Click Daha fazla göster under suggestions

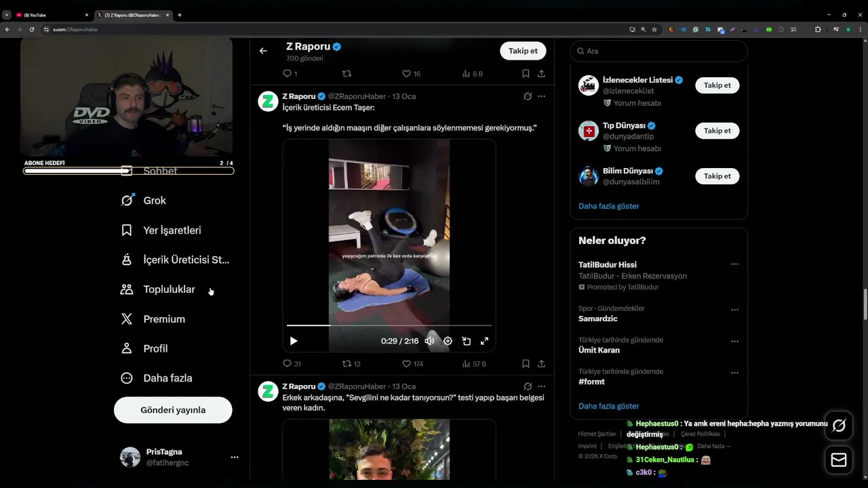(x=608, y=206)
